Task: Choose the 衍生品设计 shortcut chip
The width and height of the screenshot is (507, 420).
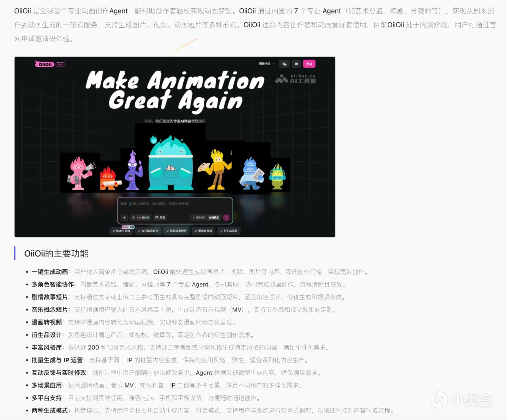Action: [x=229, y=231]
